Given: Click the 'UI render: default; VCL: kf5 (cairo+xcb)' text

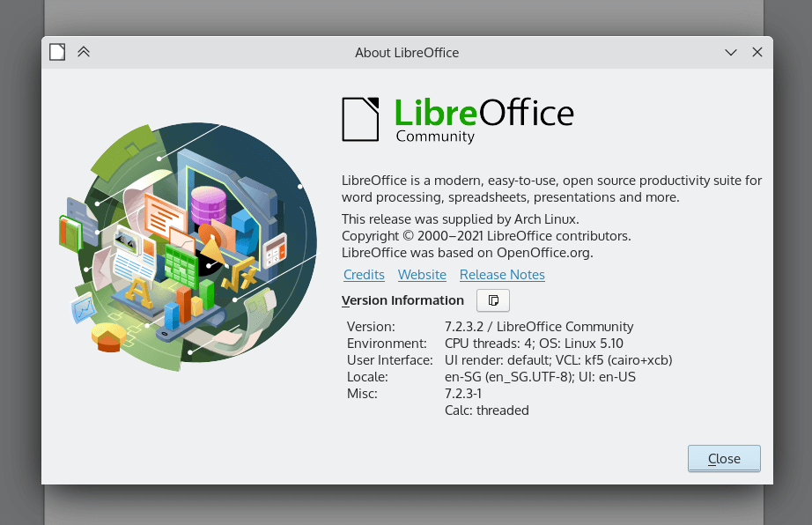Looking at the screenshot, I should pos(558,360).
